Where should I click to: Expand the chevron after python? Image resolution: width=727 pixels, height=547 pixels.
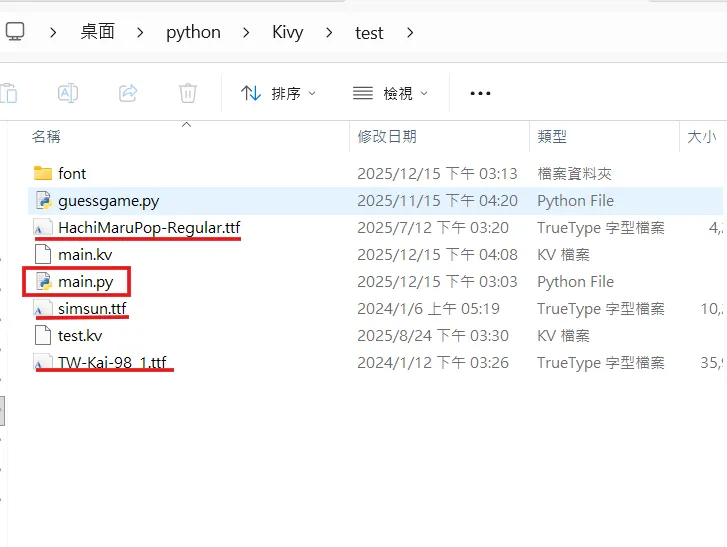pyautogui.click(x=246, y=32)
